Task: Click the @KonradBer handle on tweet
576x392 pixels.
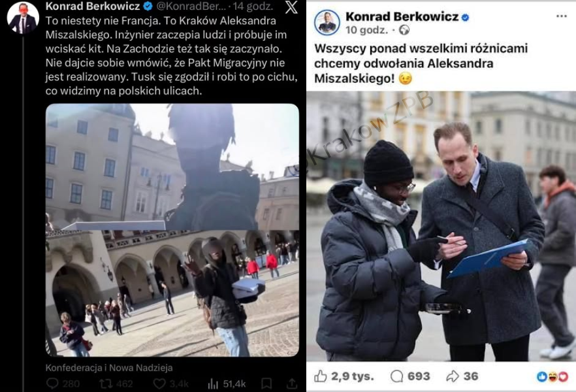Action: [191, 7]
